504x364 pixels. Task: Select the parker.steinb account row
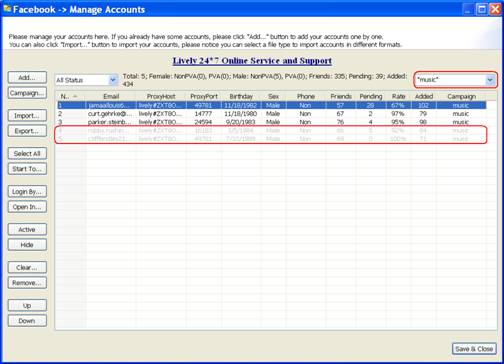(x=272, y=122)
